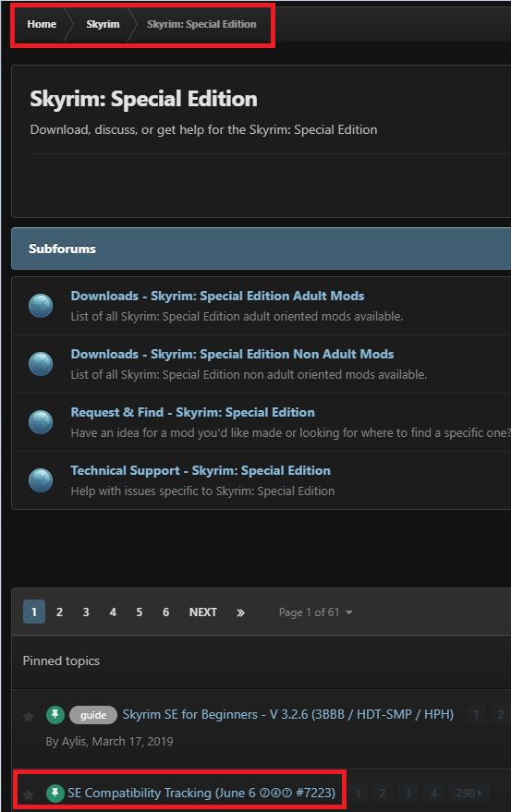Image resolution: width=511 pixels, height=812 pixels.
Task: Toggle star on Skyrim SE for Beginners topic
Action: click(29, 716)
